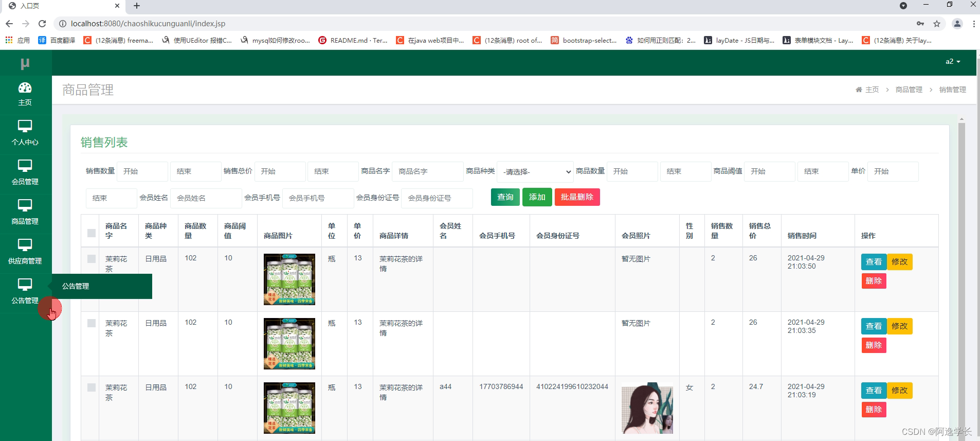Image resolution: width=980 pixels, height=441 pixels.
Task: Open the 应用 apps grid icon
Action: click(9, 40)
